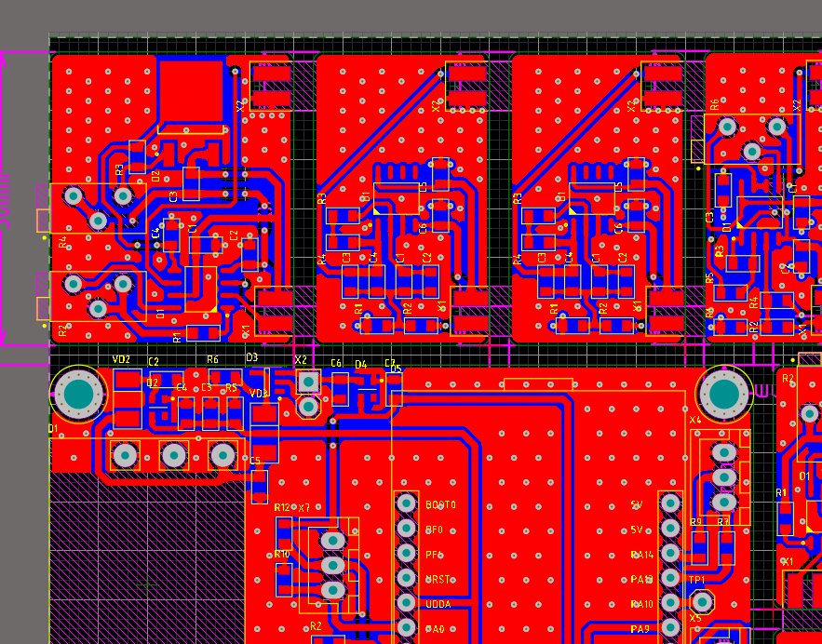Click the VDDA pin label
The image size is (822, 644).
(x=438, y=604)
